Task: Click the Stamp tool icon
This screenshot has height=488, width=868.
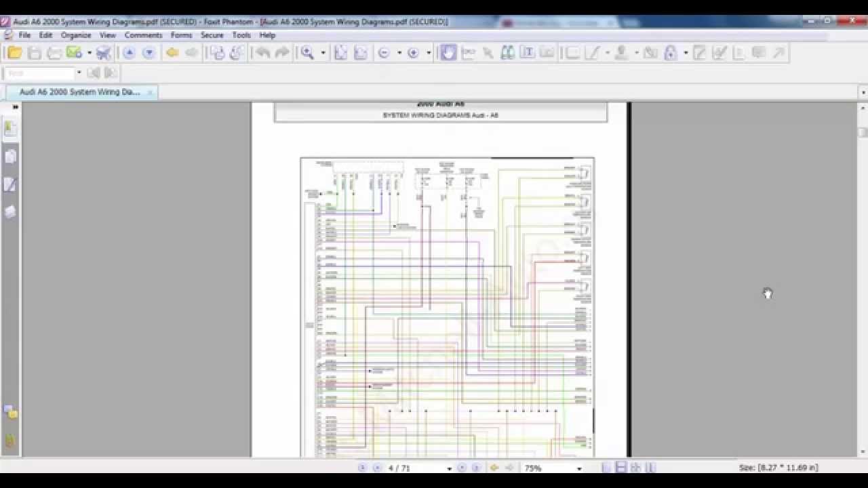Action: [x=620, y=53]
